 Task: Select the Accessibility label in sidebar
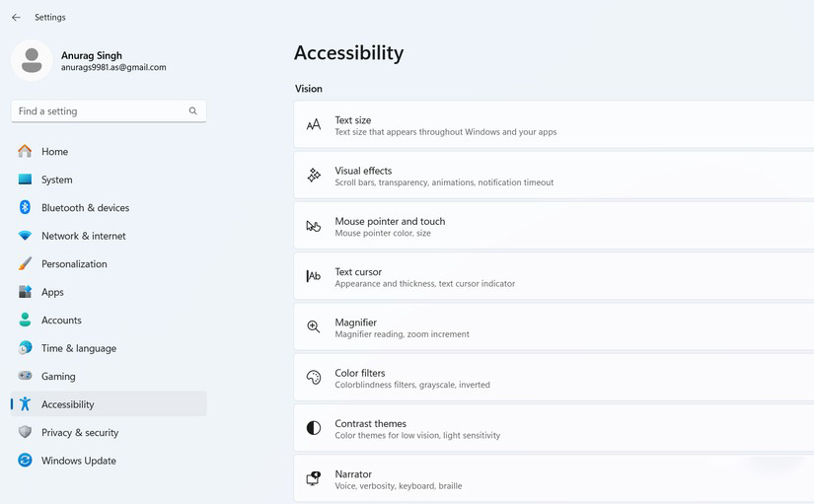pos(67,404)
